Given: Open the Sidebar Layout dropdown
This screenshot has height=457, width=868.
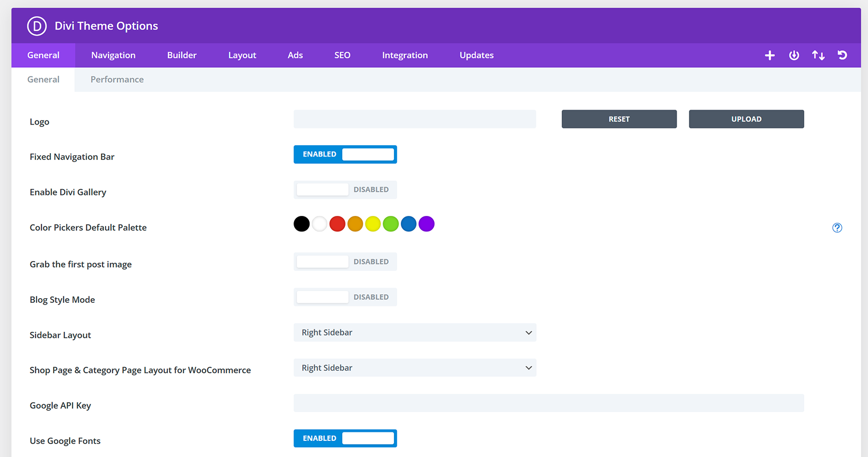Looking at the screenshot, I should pyautogui.click(x=415, y=332).
